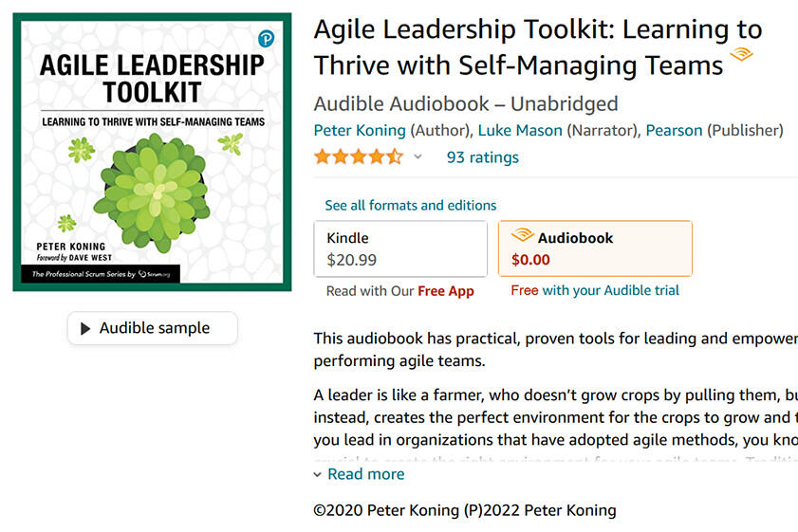Click the play triangle for the Audible sample
The height and width of the screenshot is (532, 798).
tap(86, 328)
